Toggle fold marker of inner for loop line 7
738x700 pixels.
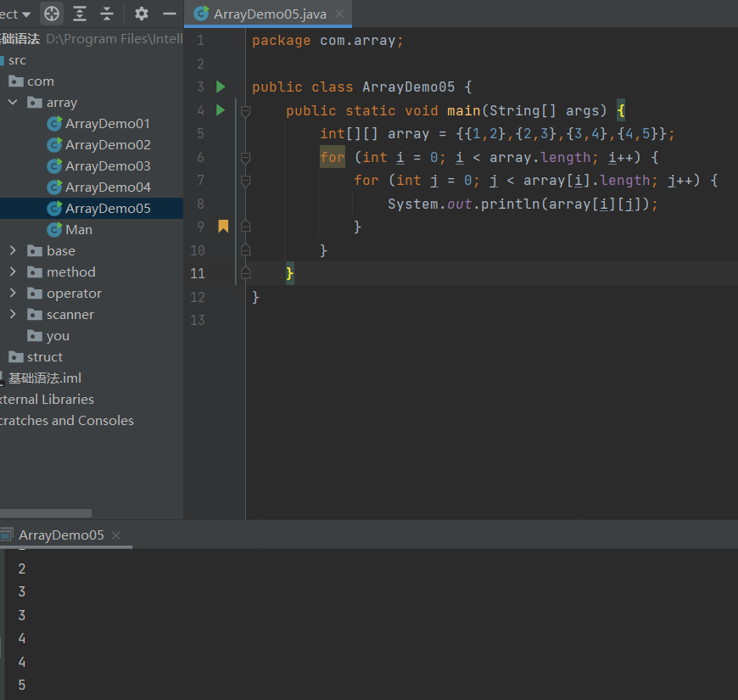click(x=245, y=181)
